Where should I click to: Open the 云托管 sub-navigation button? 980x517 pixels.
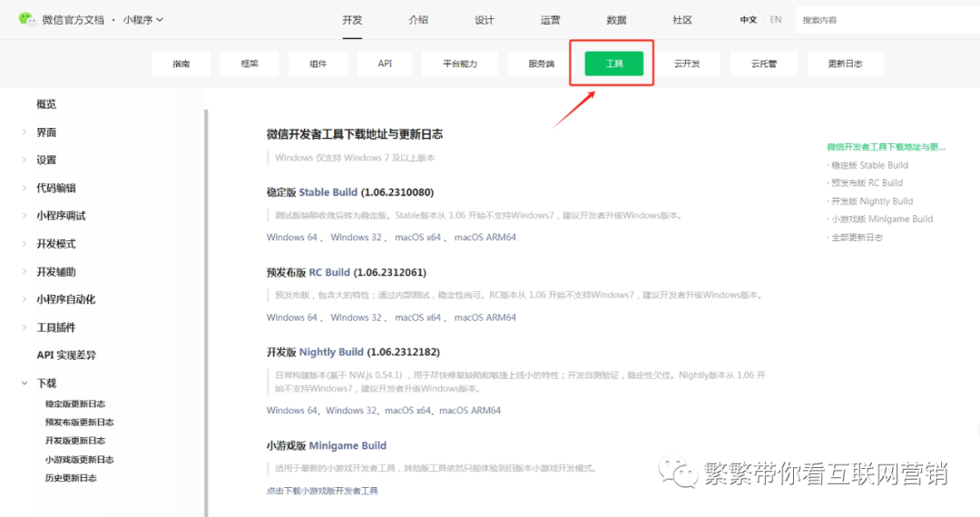pyautogui.click(x=764, y=63)
